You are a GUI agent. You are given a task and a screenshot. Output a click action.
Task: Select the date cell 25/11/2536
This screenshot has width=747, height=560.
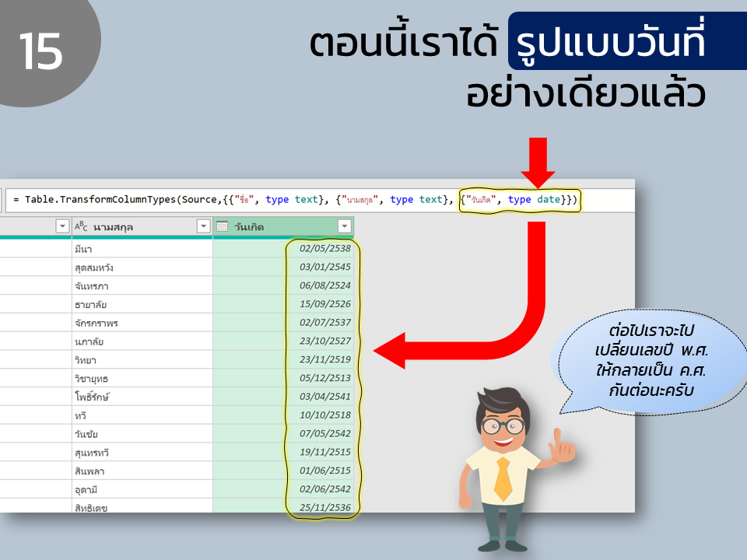[283, 506]
